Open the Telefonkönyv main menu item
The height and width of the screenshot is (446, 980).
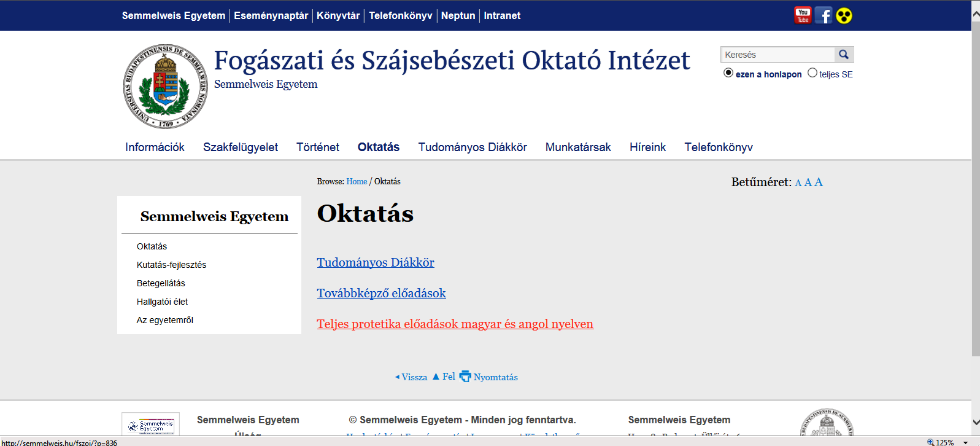(x=719, y=147)
